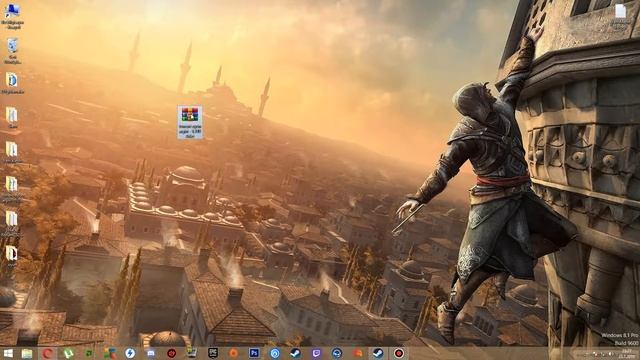Select the blue D document desktop icon
Viewport: 640px width, 360px height.
[x=12, y=83]
